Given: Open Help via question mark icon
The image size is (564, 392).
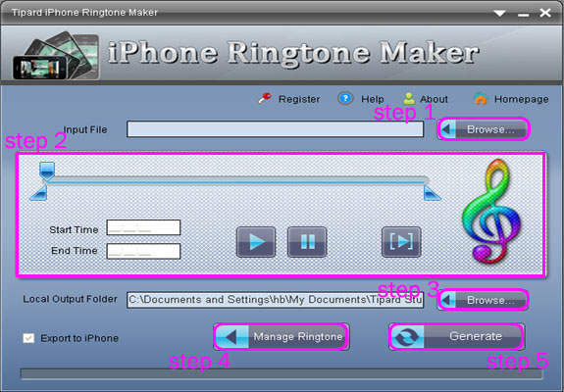Looking at the screenshot, I should pos(345,98).
